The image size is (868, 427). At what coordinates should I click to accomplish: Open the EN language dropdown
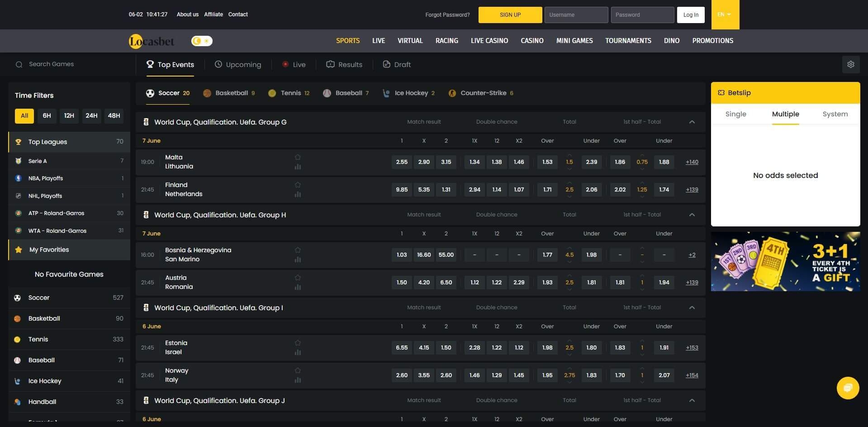click(725, 14)
